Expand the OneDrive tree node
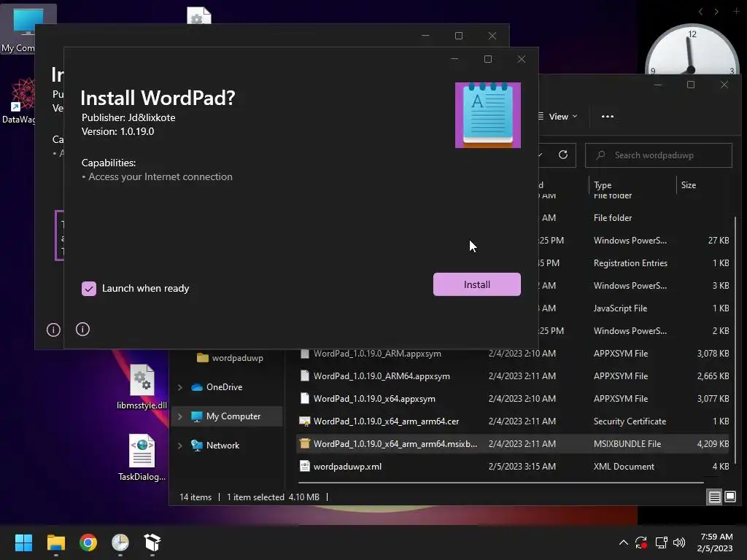The image size is (747, 560). click(180, 388)
